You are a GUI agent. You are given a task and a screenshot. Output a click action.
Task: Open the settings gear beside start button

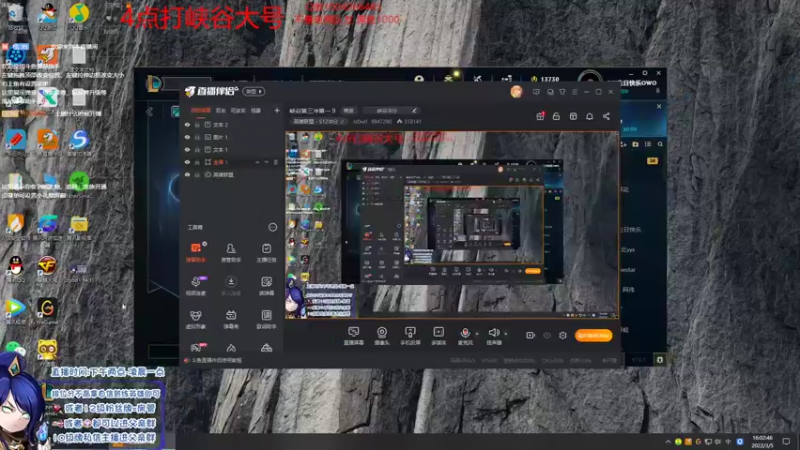[563, 335]
